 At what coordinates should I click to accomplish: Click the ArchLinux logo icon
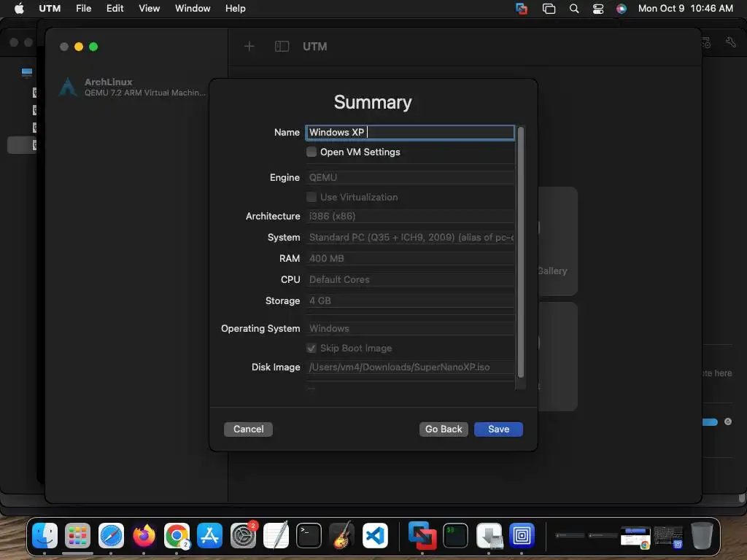click(68, 87)
